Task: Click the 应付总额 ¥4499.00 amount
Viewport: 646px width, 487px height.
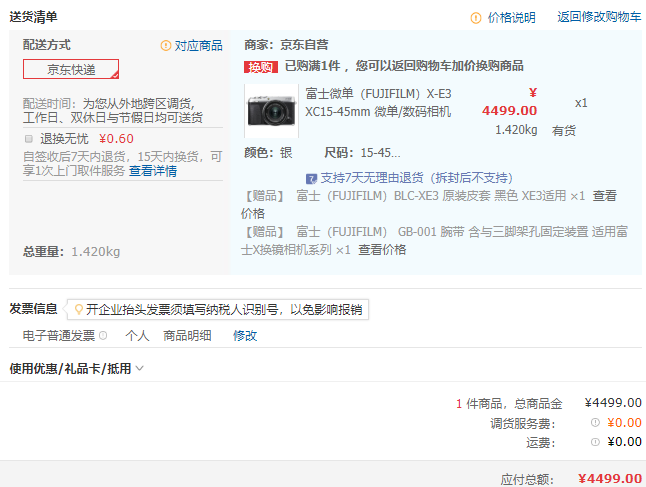Action: tap(610, 479)
